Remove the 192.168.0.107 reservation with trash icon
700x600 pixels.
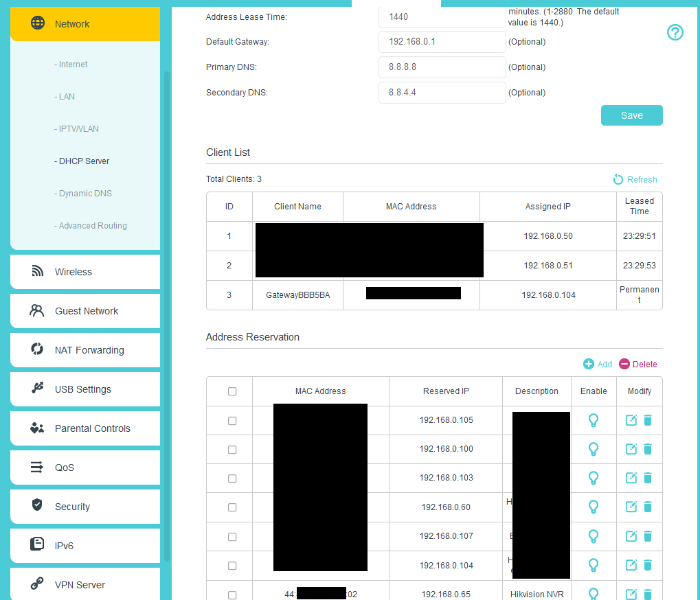tap(647, 536)
